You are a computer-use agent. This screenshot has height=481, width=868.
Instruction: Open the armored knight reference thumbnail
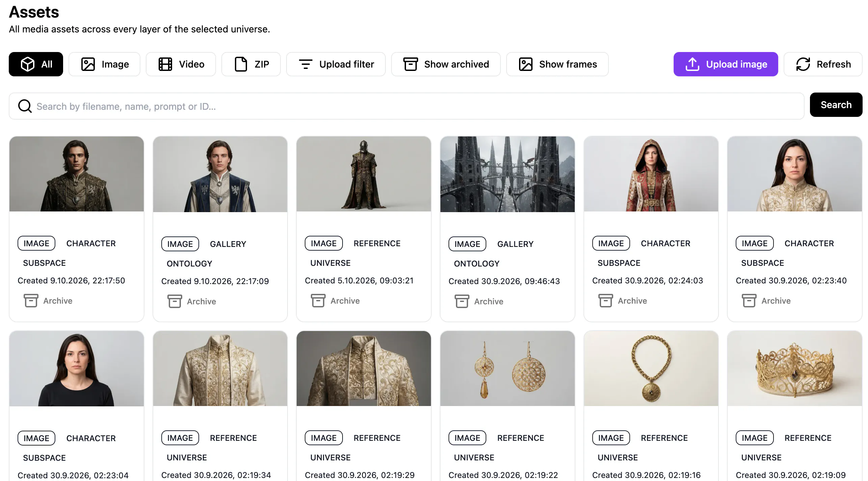pyautogui.click(x=364, y=174)
